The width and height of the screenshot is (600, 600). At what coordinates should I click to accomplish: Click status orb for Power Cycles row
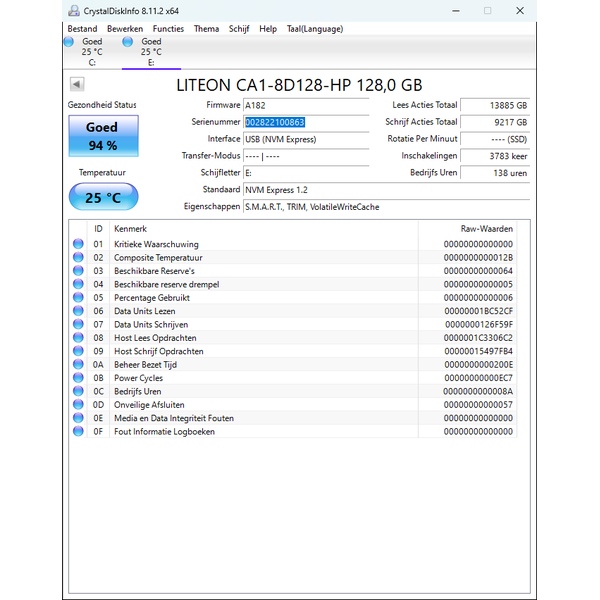tap(78, 378)
